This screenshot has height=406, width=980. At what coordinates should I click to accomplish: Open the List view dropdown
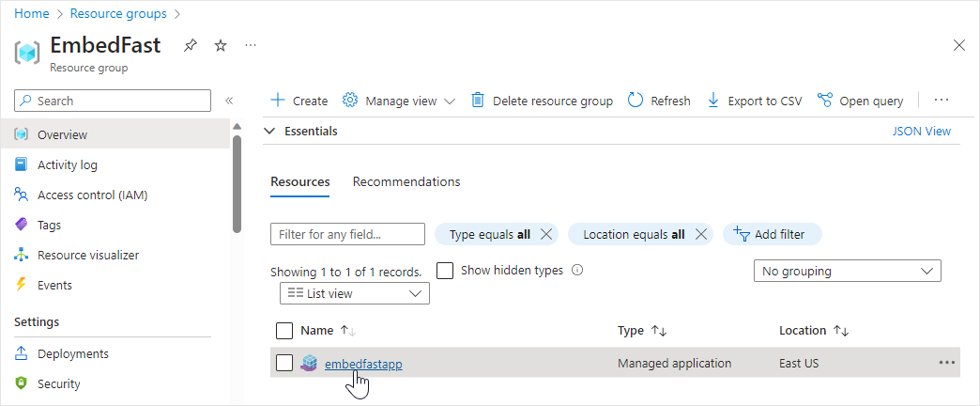tap(354, 293)
